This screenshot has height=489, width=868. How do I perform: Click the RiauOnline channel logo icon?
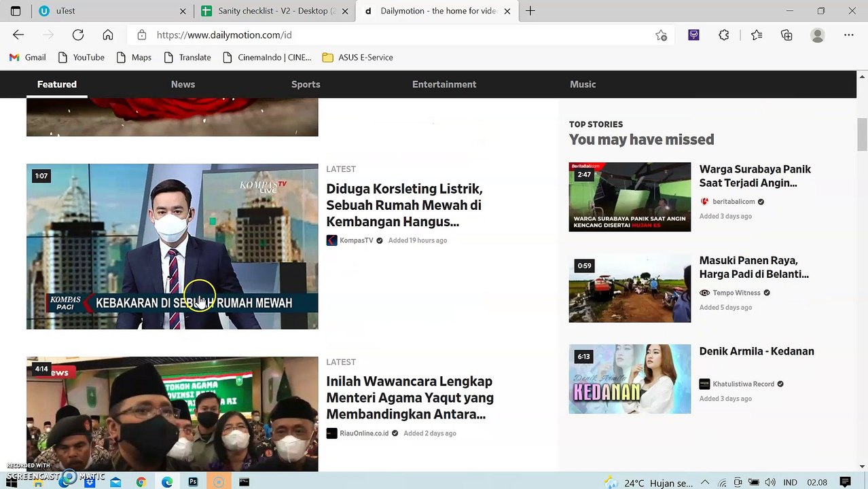[331, 433]
